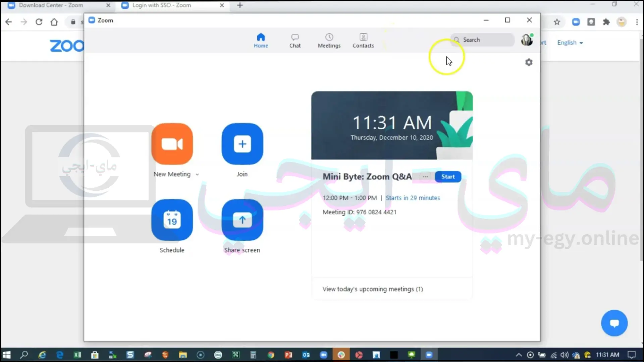Select the Login with SSO browser tab
This screenshot has width=644, height=362.
tap(173, 5)
